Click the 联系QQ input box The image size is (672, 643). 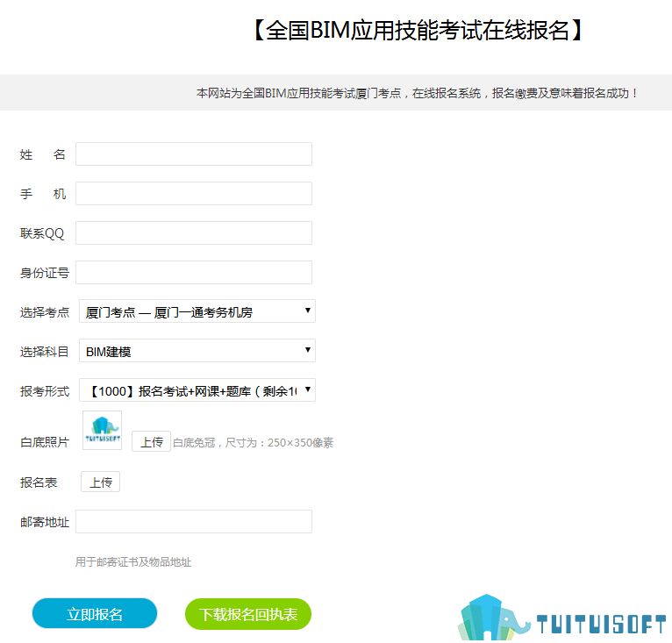point(194,232)
